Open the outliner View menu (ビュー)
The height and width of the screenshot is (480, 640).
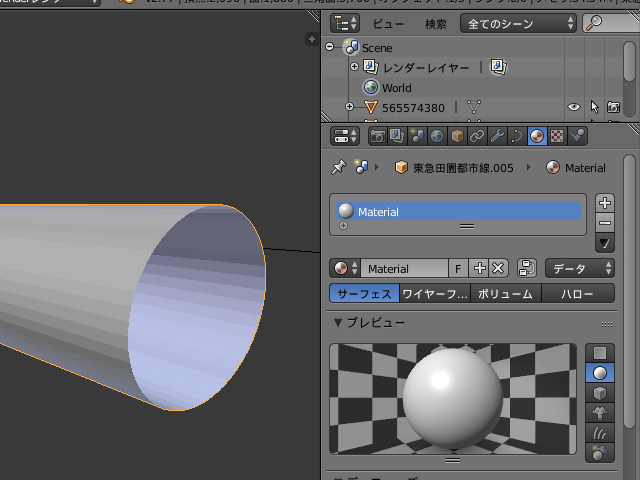(388, 24)
